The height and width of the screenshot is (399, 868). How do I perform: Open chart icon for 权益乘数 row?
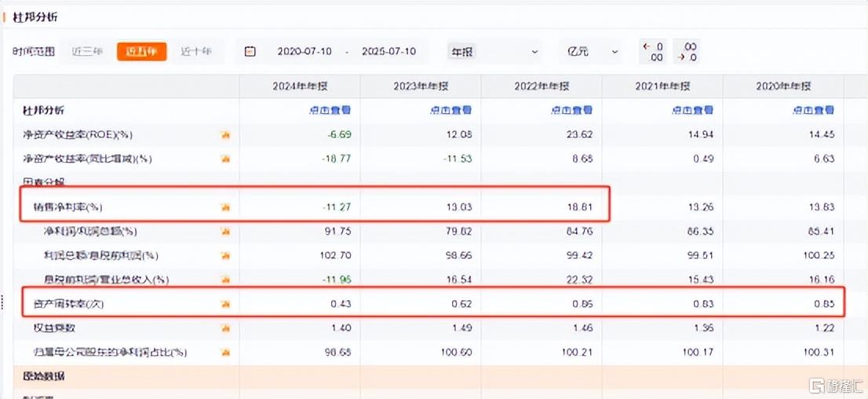pos(225,328)
